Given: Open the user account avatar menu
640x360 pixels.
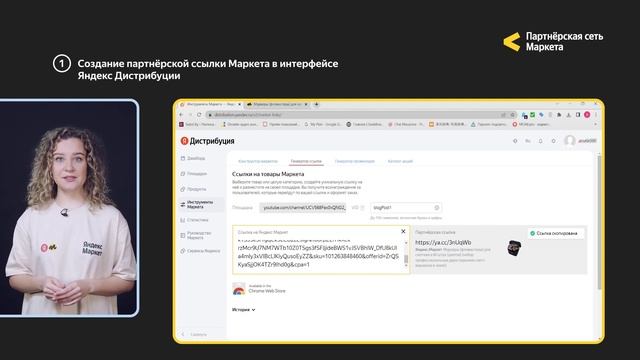Looking at the screenshot, I should 570,141.
